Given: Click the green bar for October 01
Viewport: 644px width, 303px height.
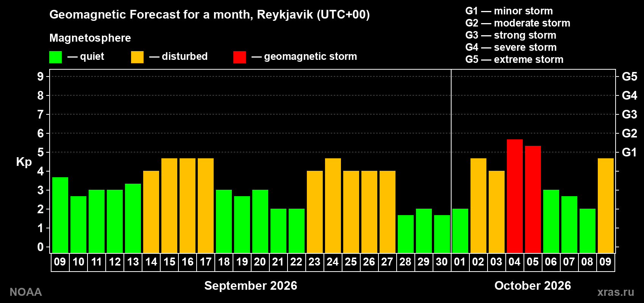Looking at the screenshot, I should pyautogui.click(x=460, y=231).
